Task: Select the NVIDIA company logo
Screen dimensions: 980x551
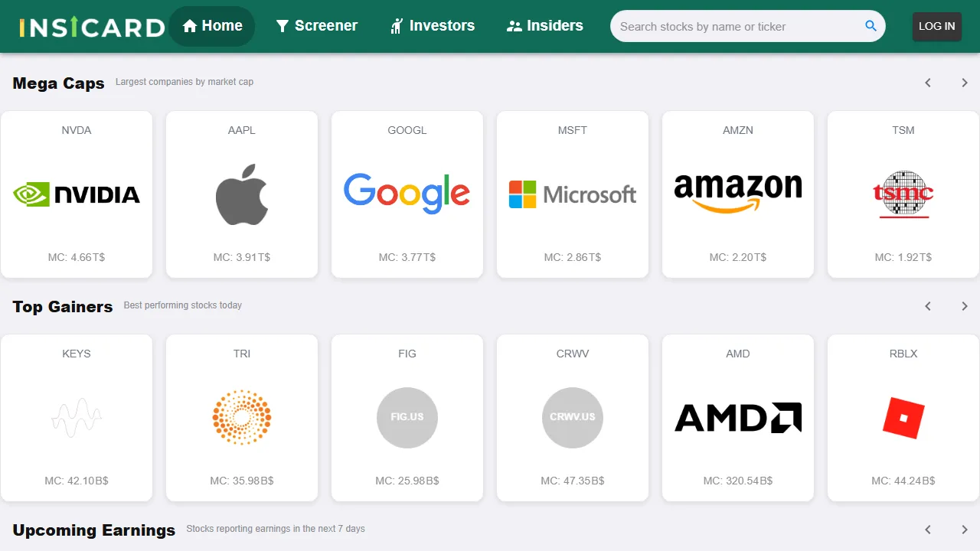Action: pos(77,194)
